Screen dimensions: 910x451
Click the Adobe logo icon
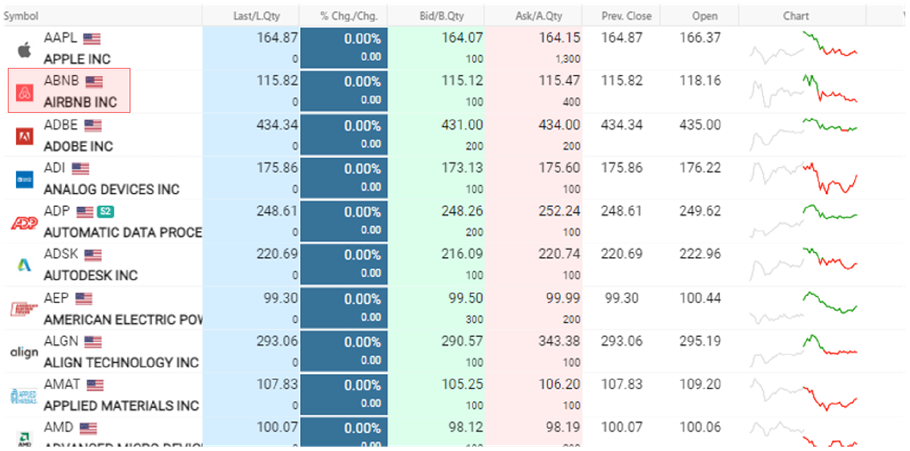(23, 136)
